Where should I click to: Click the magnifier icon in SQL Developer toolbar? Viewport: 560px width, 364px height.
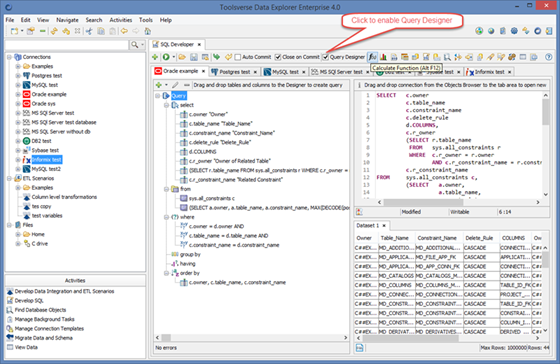(447, 57)
